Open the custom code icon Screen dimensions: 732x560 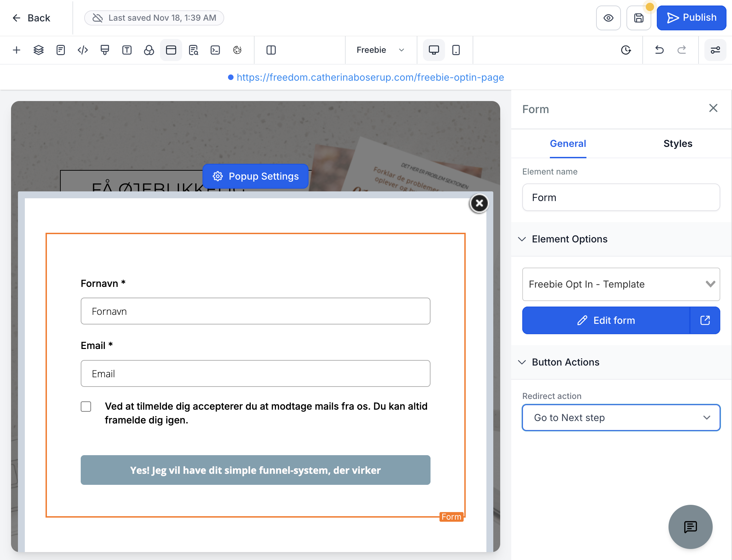(x=83, y=50)
